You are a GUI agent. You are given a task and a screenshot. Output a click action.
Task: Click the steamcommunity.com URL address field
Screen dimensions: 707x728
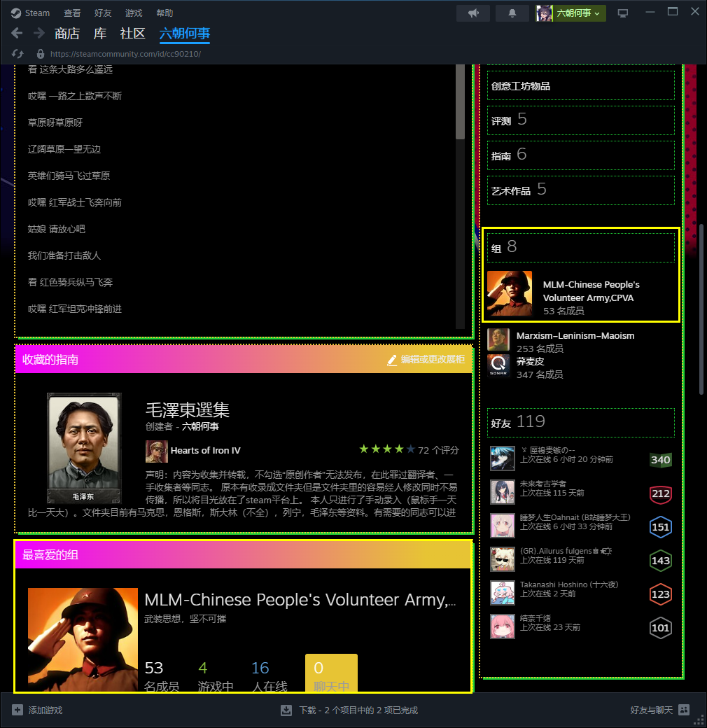pos(125,54)
